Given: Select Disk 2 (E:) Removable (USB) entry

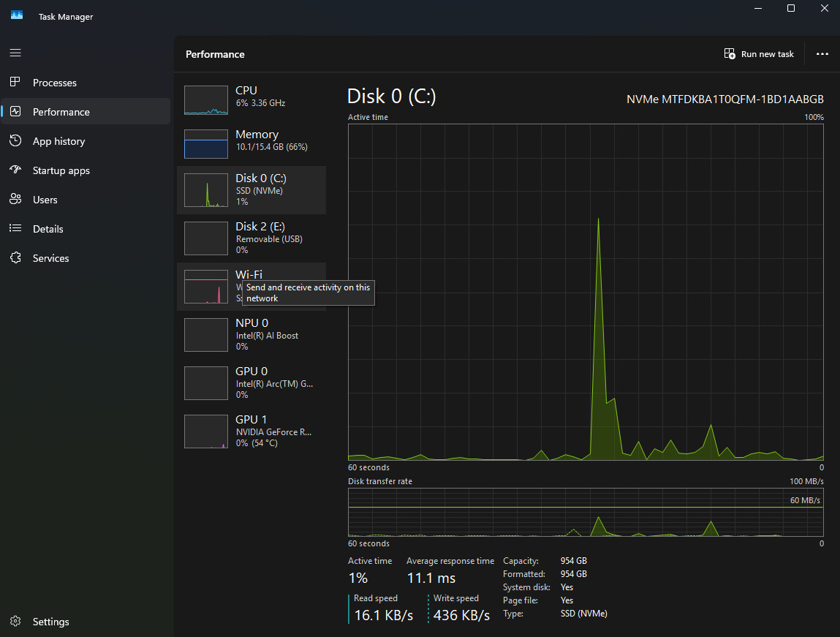Looking at the screenshot, I should click(x=251, y=238).
